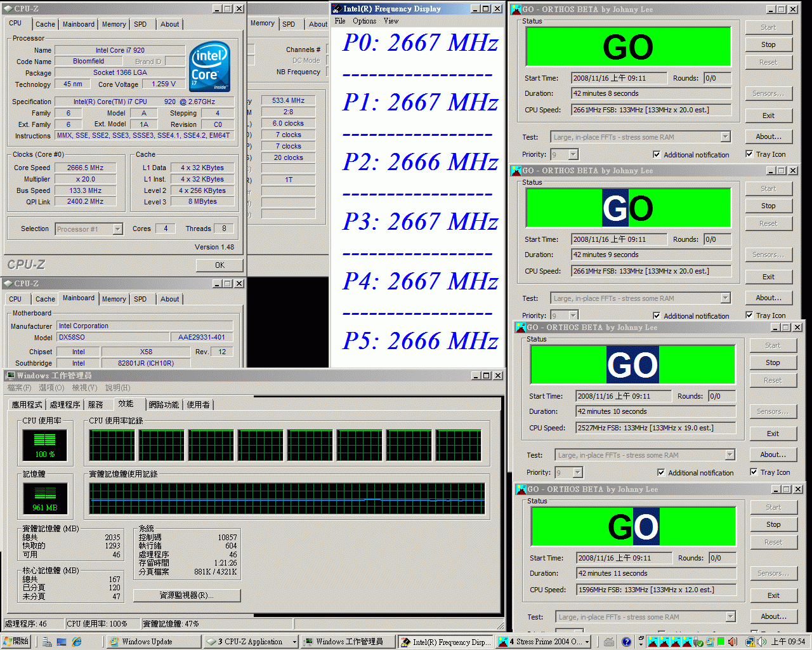Click the network warning tray icon
This screenshot has width=812, height=650.
tap(750, 642)
